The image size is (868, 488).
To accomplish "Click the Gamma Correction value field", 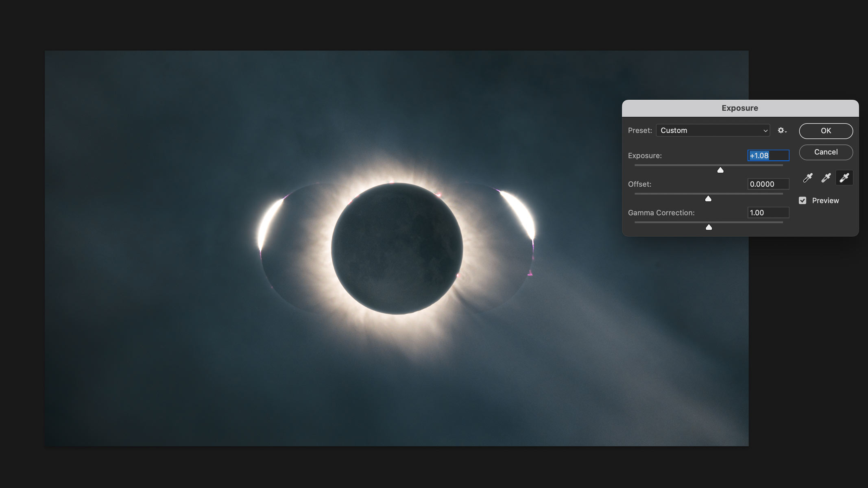I will [768, 213].
